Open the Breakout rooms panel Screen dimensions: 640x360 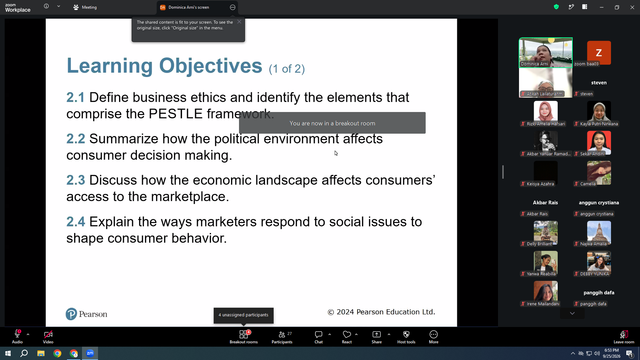point(244,337)
